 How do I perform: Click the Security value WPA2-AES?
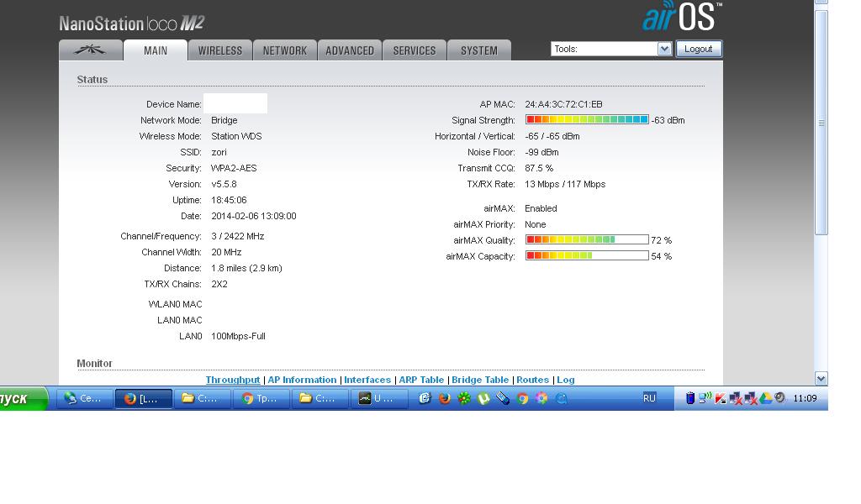coord(234,168)
